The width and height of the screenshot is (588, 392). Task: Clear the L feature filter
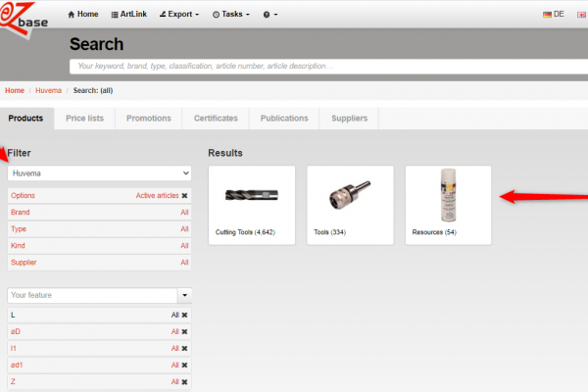pyautogui.click(x=185, y=315)
